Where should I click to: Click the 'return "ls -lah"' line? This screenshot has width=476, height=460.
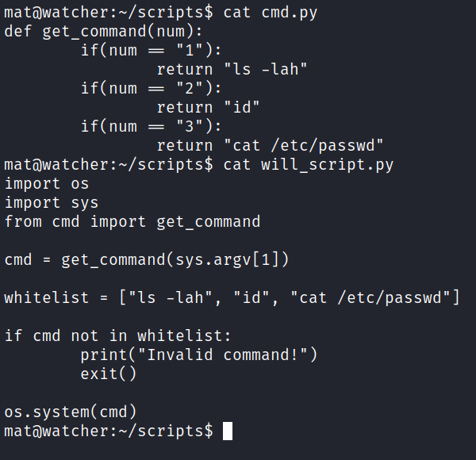tap(232, 70)
